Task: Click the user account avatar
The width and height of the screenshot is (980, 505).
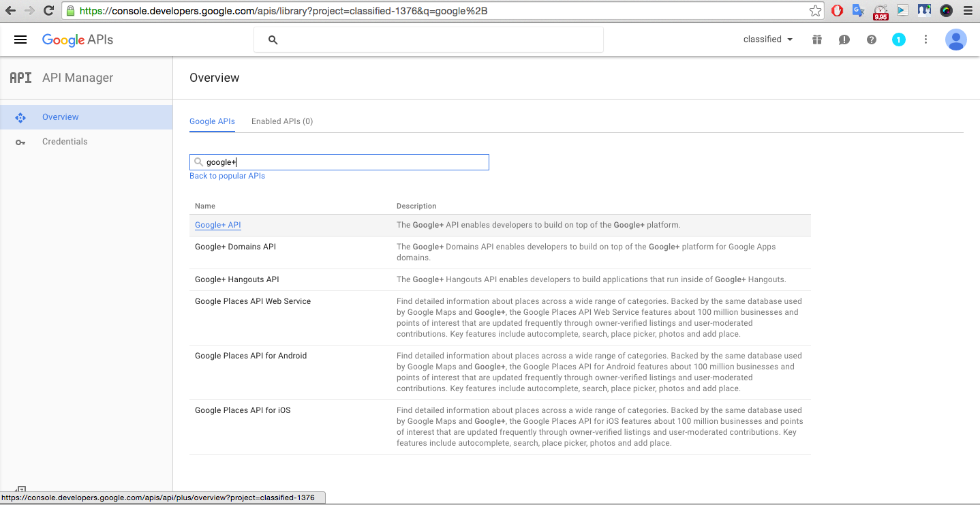Action: pyautogui.click(x=956, y=40)
